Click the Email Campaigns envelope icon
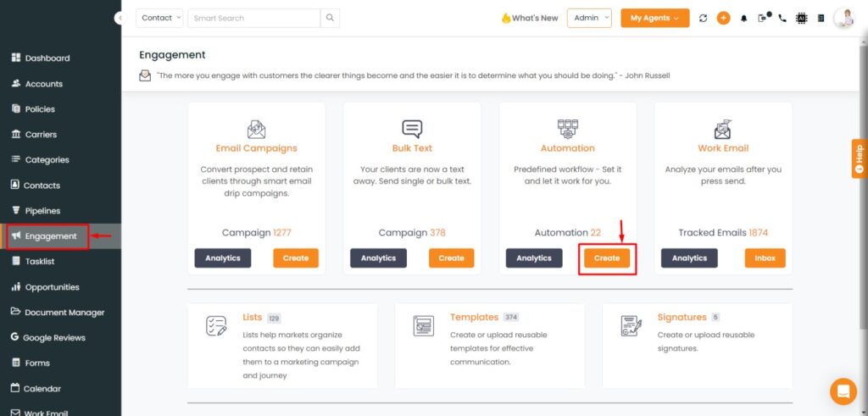This screenshot has height=416, width=868. [x=256, y=129]
